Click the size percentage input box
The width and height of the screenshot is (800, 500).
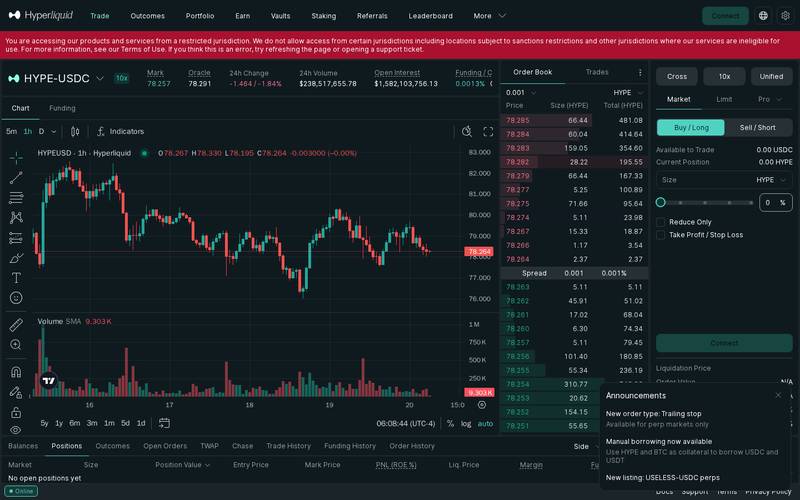pyautogui.click(x=776, y=203)
